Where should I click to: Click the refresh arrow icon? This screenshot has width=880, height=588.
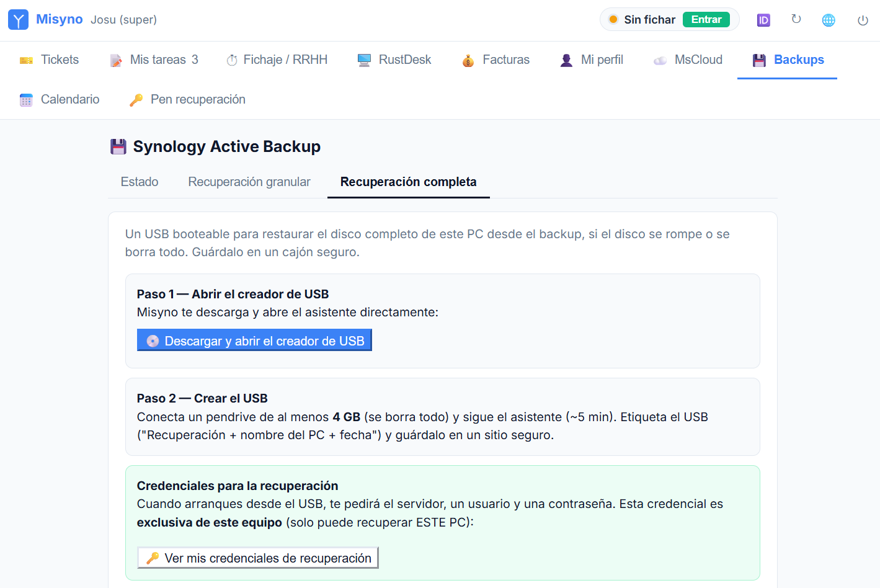click(x=796, y=20)
